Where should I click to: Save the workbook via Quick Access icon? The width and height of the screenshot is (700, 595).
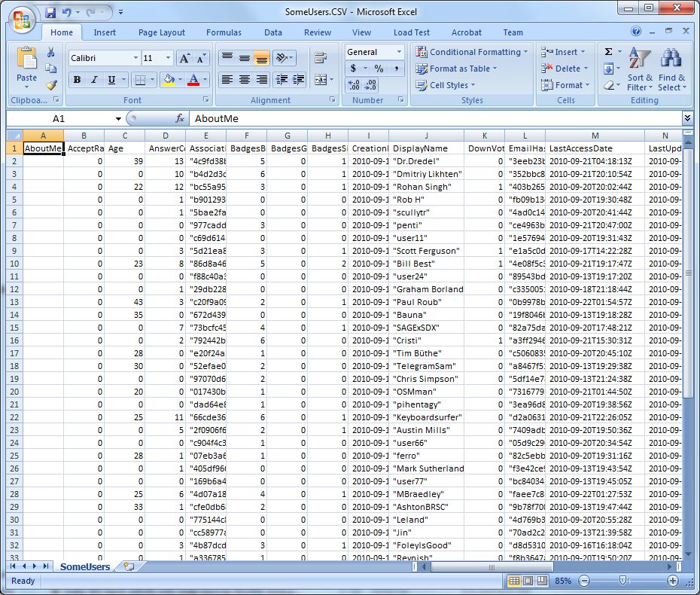50,13
